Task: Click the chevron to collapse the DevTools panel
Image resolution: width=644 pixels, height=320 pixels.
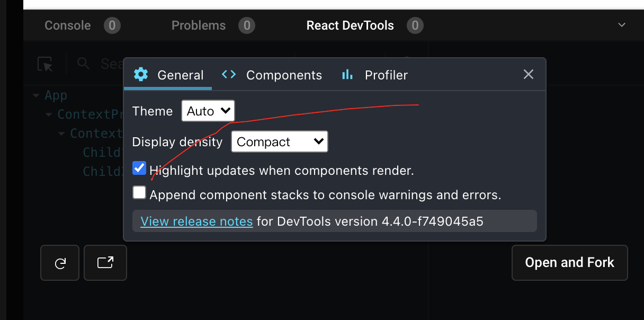Action: coord(622,25)
